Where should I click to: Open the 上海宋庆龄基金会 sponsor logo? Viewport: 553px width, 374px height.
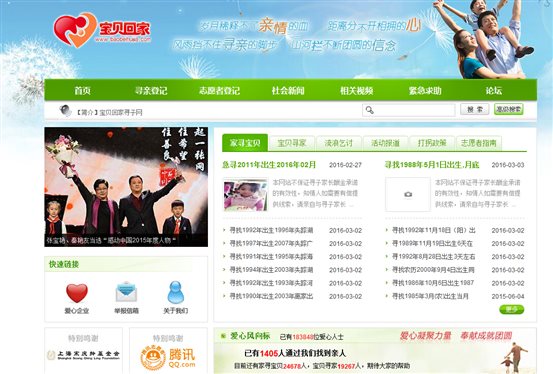point(84,355)
